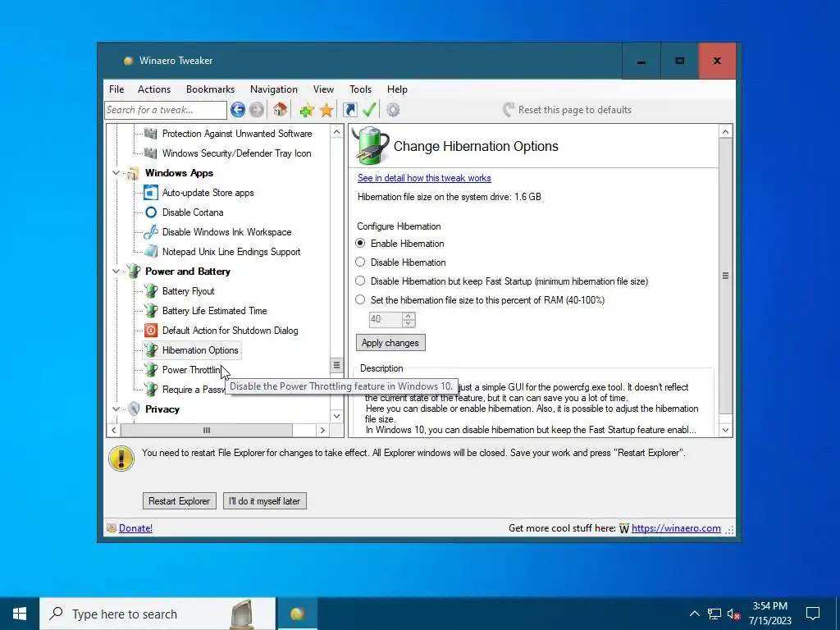Viewport: 840px width, 630px height.
Task: Increase the RAM percent spinner value
Action: point(409,316)
